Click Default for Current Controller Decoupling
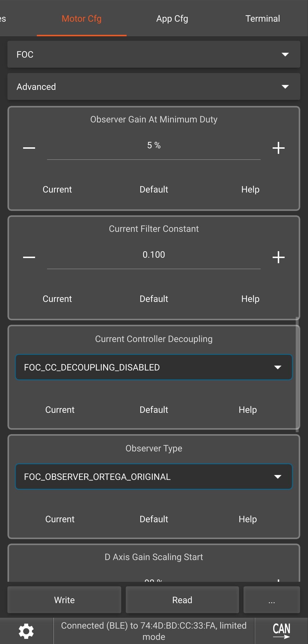 click(154, 410)
